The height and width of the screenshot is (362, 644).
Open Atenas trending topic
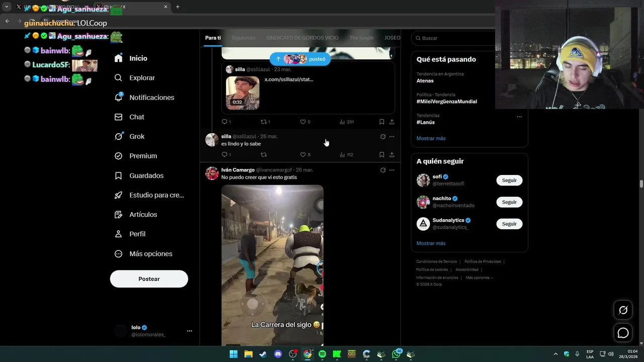[x=425, y=80]
